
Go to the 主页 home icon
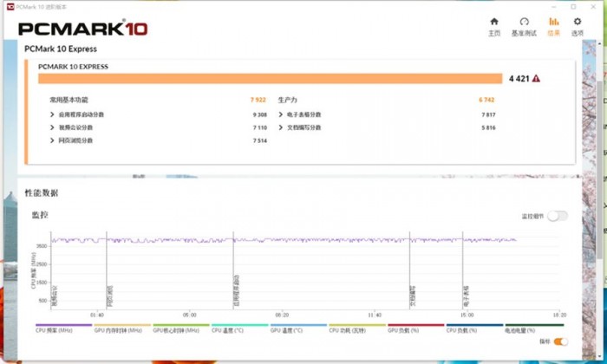(x=494, y=23)
